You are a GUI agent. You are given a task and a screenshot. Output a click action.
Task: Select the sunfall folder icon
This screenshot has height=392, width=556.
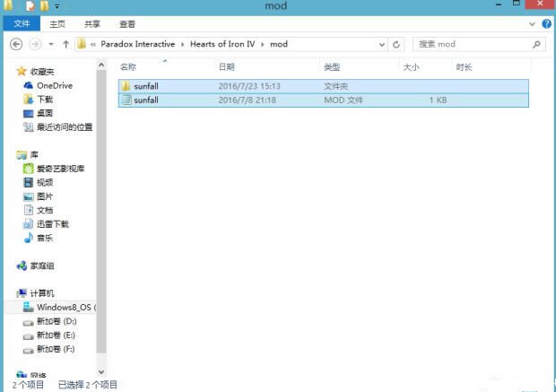tap(126, 86)
